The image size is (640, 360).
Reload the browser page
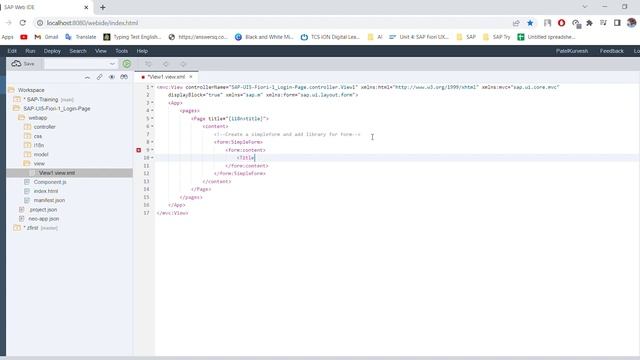(23, 23)
